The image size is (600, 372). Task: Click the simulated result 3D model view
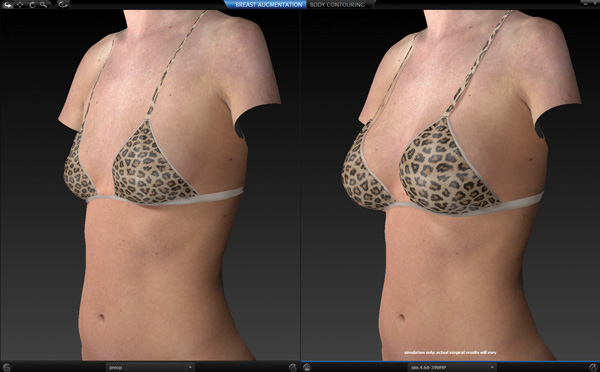pyautogui.click(x=450, y=185)
